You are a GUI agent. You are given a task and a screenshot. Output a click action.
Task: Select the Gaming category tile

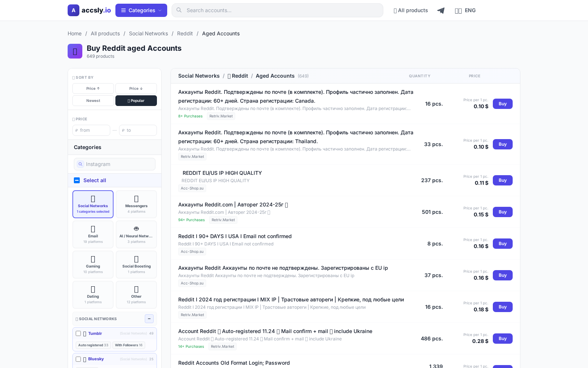[93, 265]
